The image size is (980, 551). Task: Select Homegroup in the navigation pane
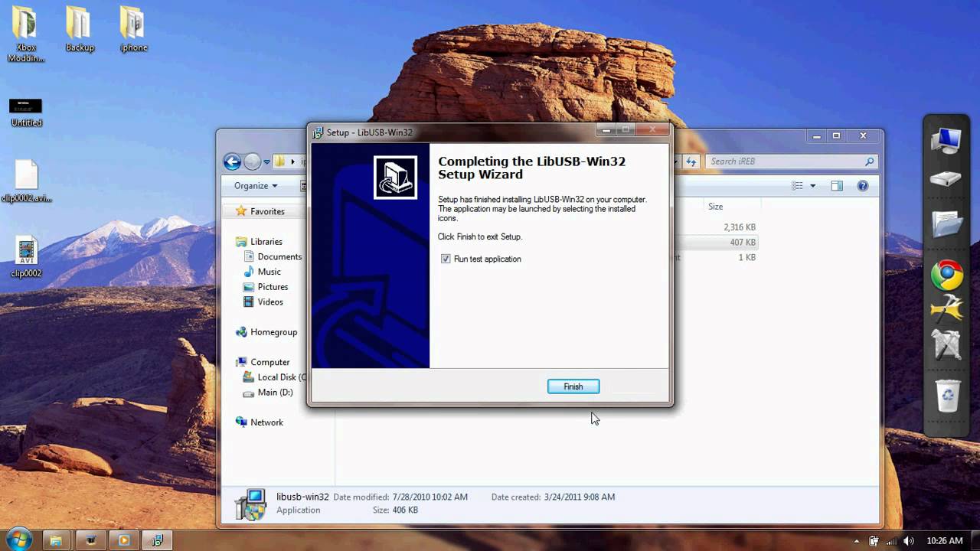click(266, 332)
